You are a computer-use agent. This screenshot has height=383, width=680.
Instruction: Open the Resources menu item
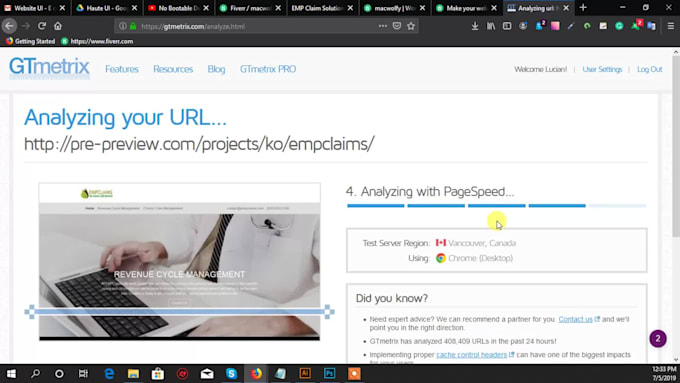(173, 69)
